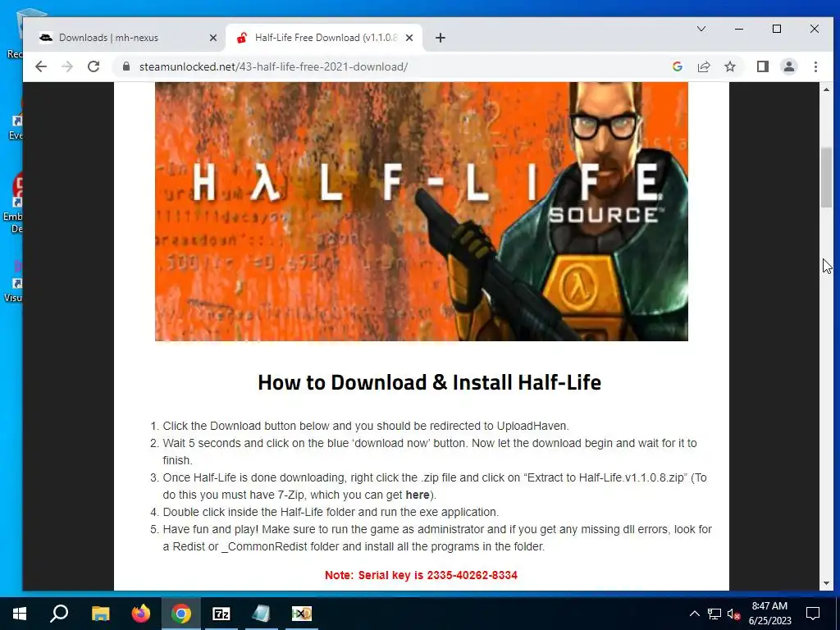Open the Chrome profile avatar menu

788,66
